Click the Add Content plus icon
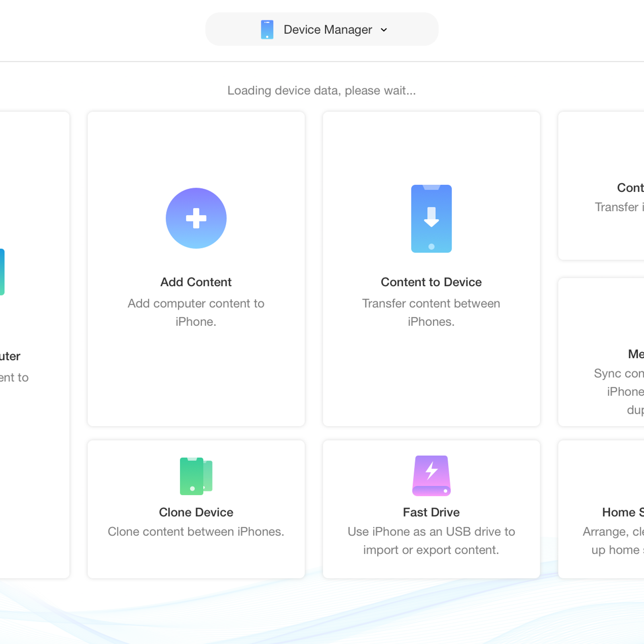 click(196, 218)
